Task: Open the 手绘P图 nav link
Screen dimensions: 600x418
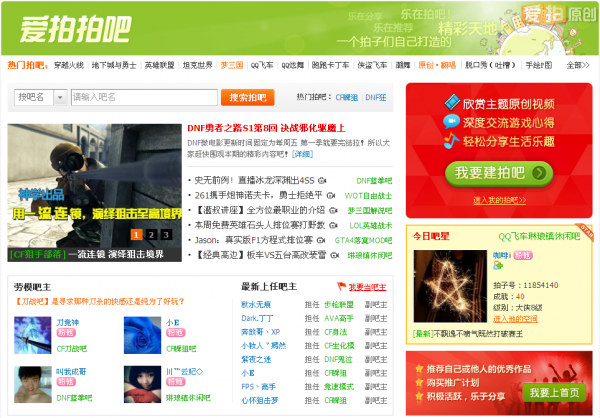Action: pos(538,65)
